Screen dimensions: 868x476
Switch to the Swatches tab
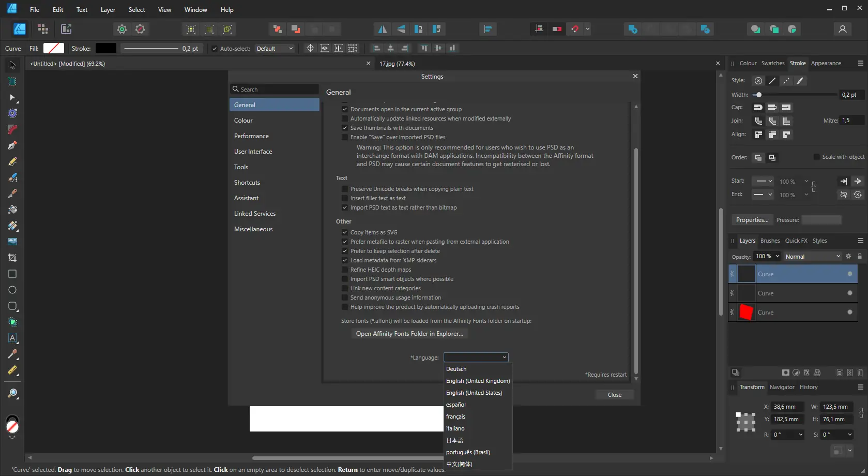772,63
